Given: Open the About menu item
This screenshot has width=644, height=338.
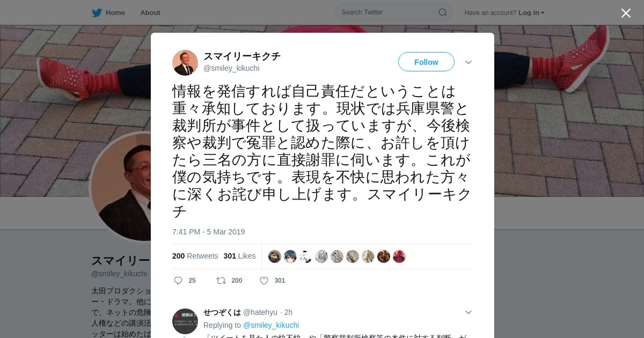Looking at the screenshot, I should click(150, 12).
